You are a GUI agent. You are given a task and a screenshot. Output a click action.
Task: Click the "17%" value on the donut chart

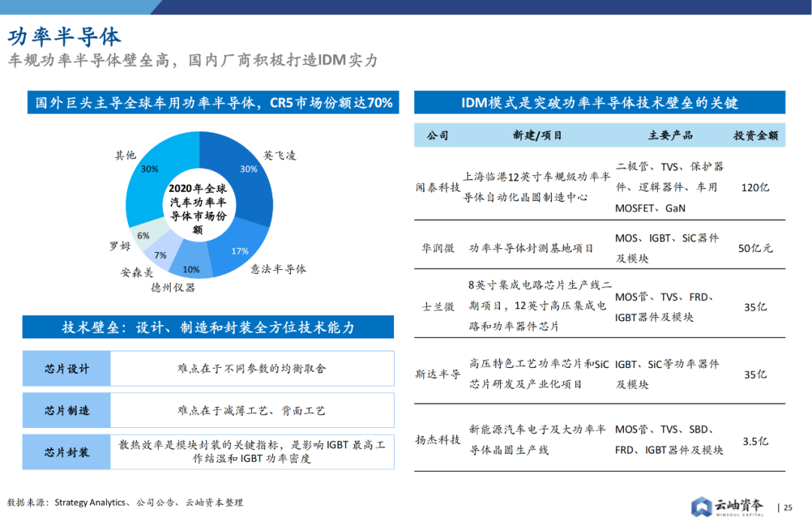[x=240, y=251]
